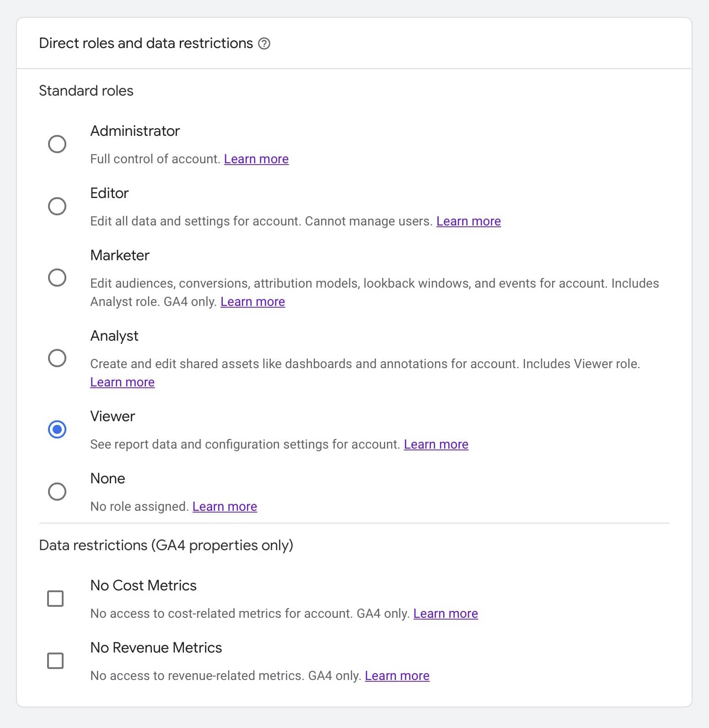
Task: Click the Administrator role title text
Action: [135, 131]
